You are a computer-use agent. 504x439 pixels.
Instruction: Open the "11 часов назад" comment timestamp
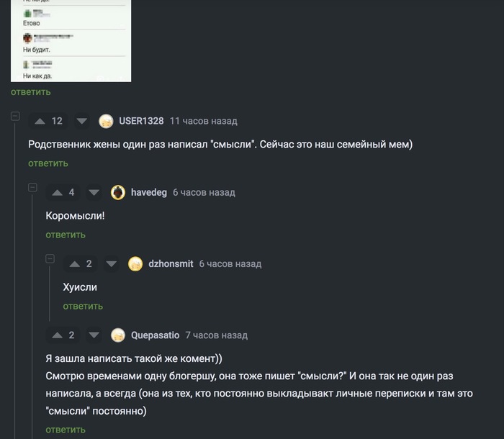click(203, 121)
